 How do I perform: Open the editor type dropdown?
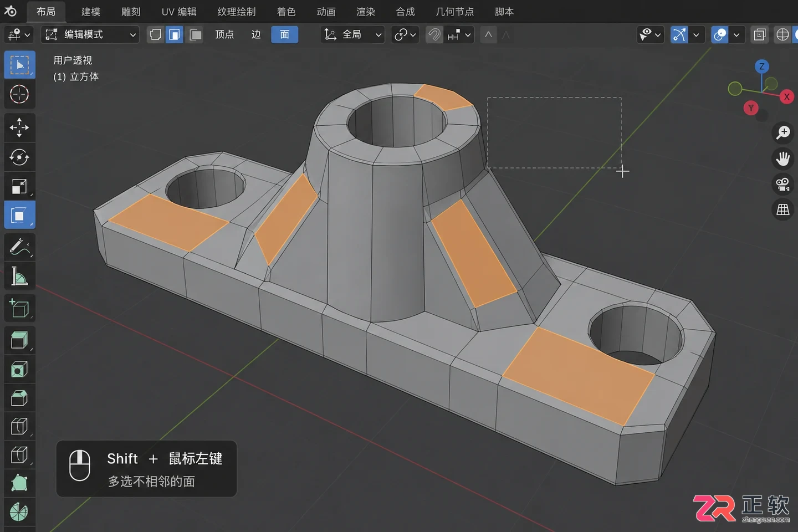pyautogui.click(x=19, y=35)
